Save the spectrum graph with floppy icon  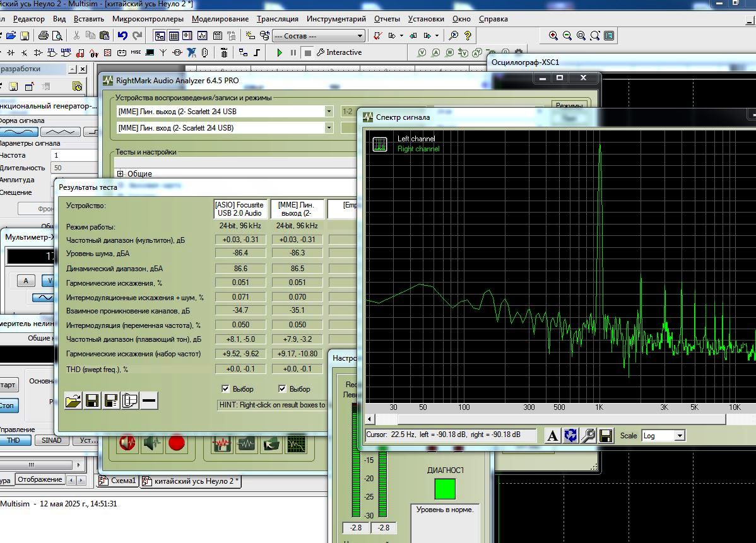point(606,436)
